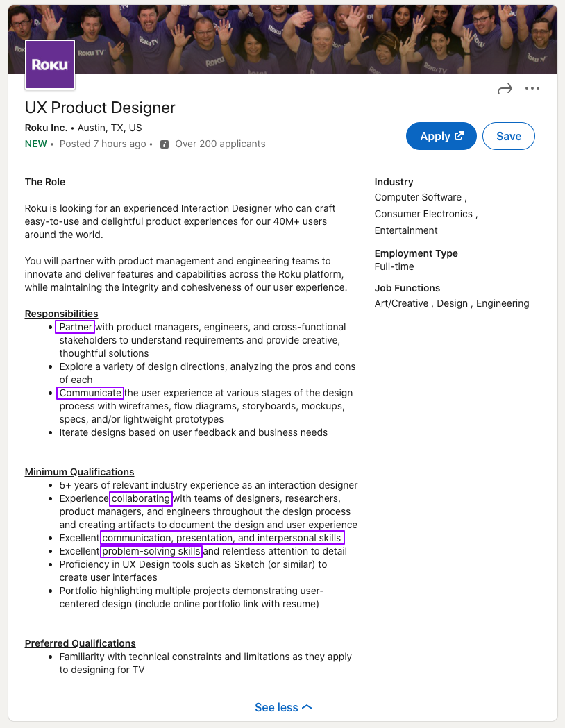Click the "Minimum Qualifications" heading
Image resolution: width=565 pixels, height=728 pixels.
[79, 472]
